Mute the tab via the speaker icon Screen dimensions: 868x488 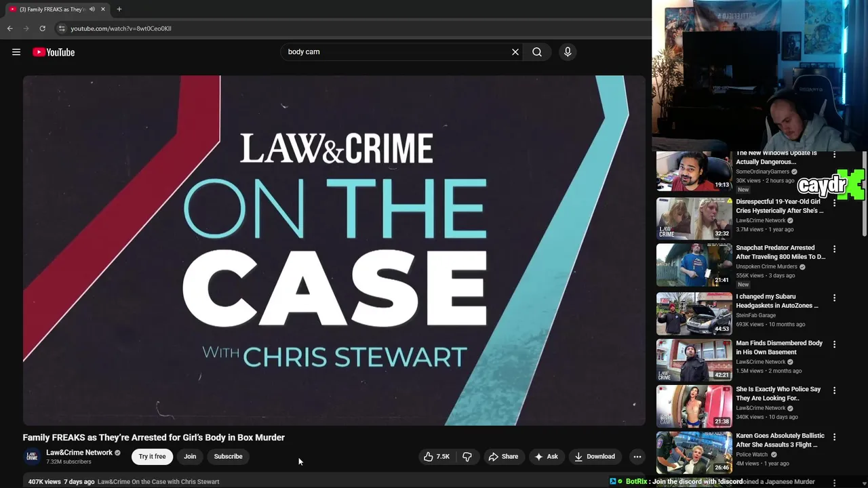(x=92, y=9)
